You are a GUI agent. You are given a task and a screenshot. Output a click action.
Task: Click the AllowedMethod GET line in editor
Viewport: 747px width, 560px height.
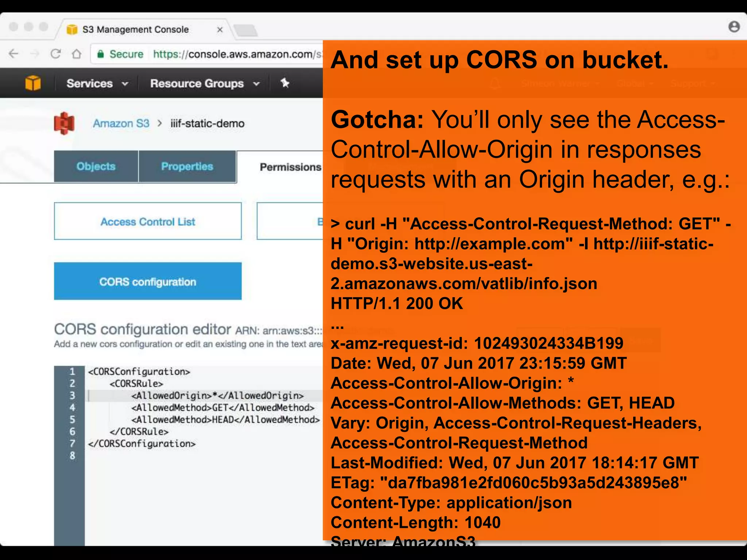tap(223, 408)
